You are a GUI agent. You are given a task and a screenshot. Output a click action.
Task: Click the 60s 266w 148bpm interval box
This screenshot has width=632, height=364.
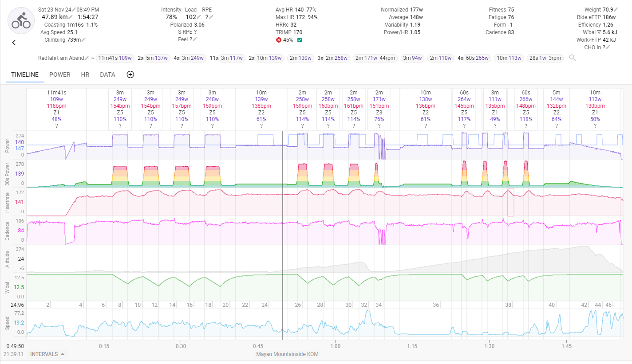tap(526, 109)
